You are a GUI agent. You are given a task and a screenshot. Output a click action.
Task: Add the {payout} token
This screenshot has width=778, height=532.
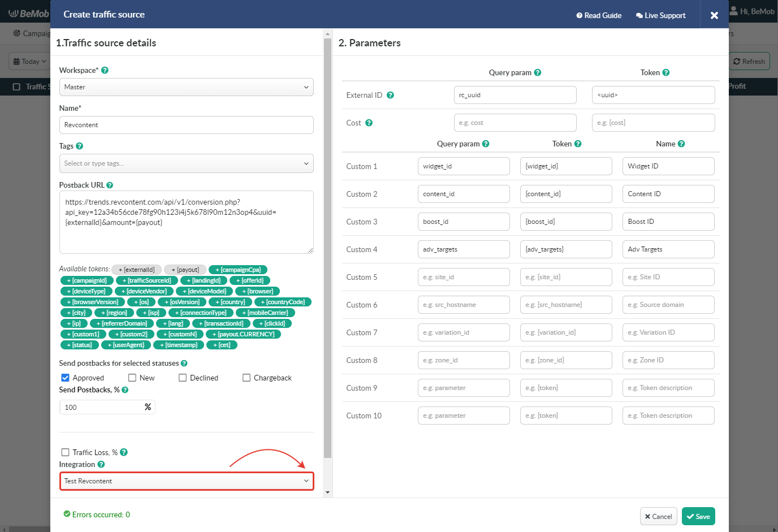pyautogui.click(x=185, y=270)
